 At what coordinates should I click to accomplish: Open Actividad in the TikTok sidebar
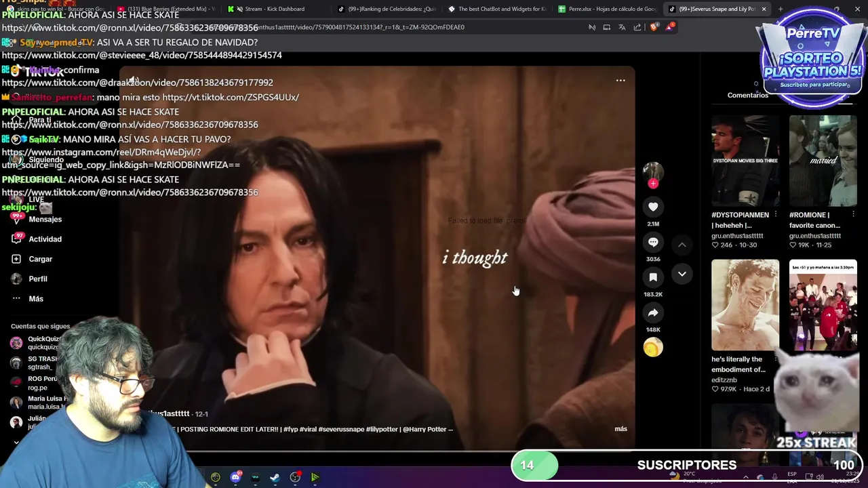(x=38, y=239)
